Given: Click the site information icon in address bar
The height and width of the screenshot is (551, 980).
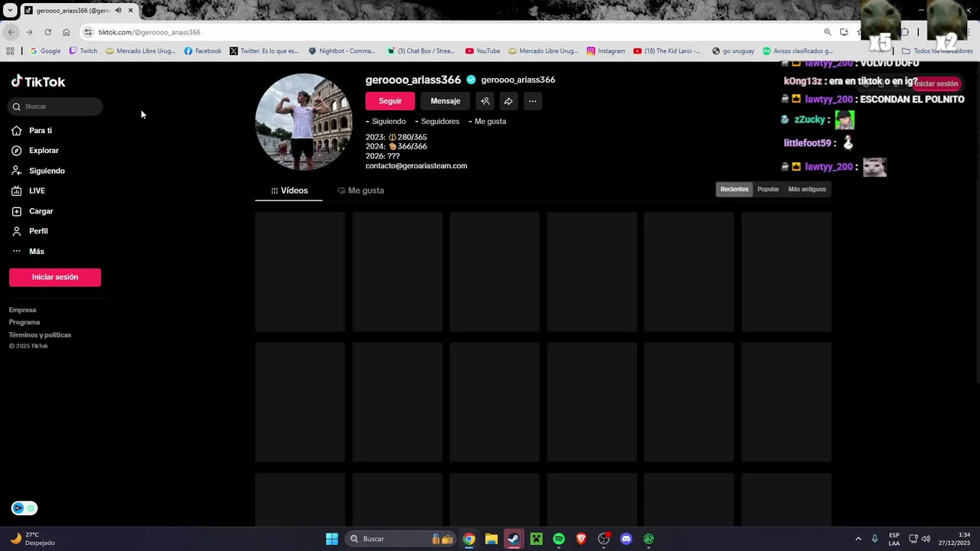Looking at the screenshot, I should (x=88, y=32).
